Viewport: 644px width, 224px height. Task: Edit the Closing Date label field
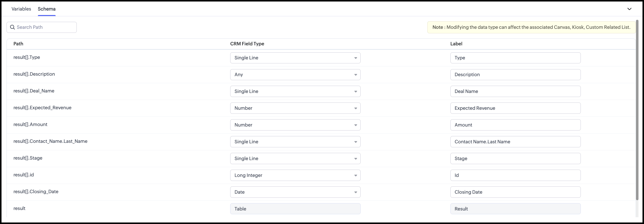[x=515, y=192]
